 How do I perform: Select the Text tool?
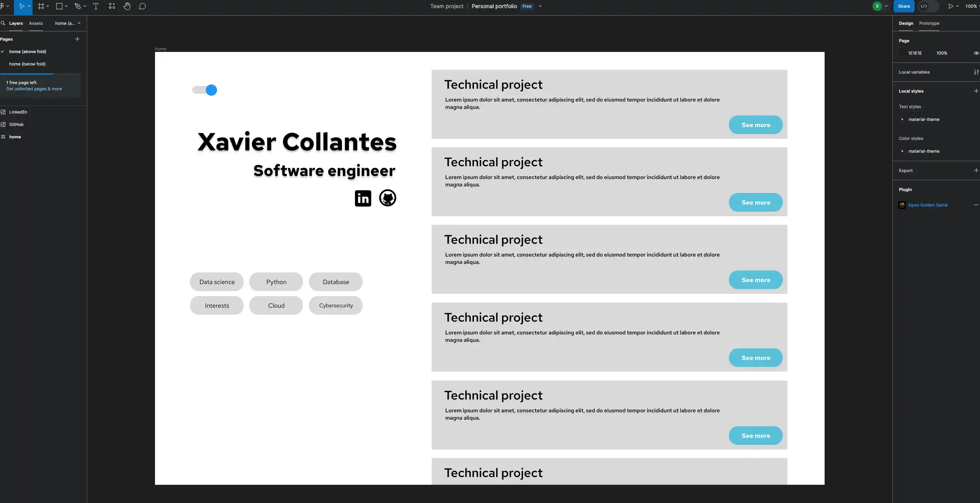pos(96,6)
